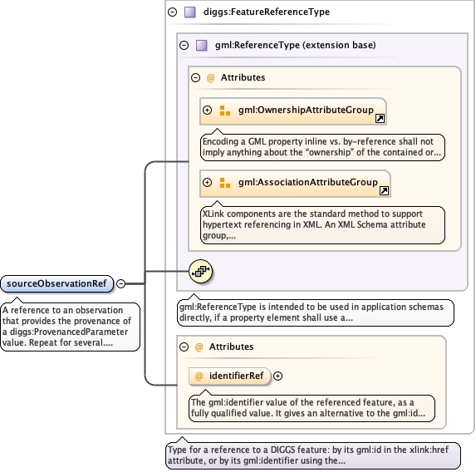Click the Attributes heading inside gml:ReferenceType
This screenshot has height=472, width=476.
pos(243,77)
